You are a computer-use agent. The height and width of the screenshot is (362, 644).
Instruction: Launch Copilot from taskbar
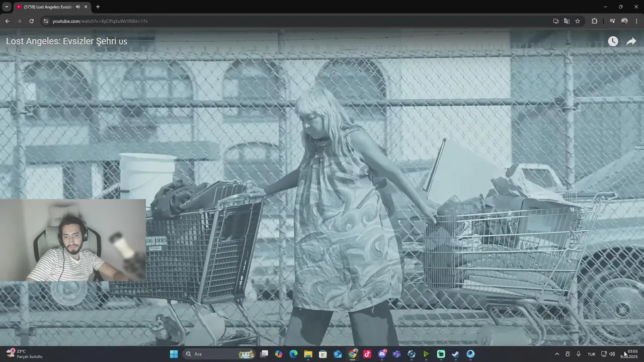point(279,354)
